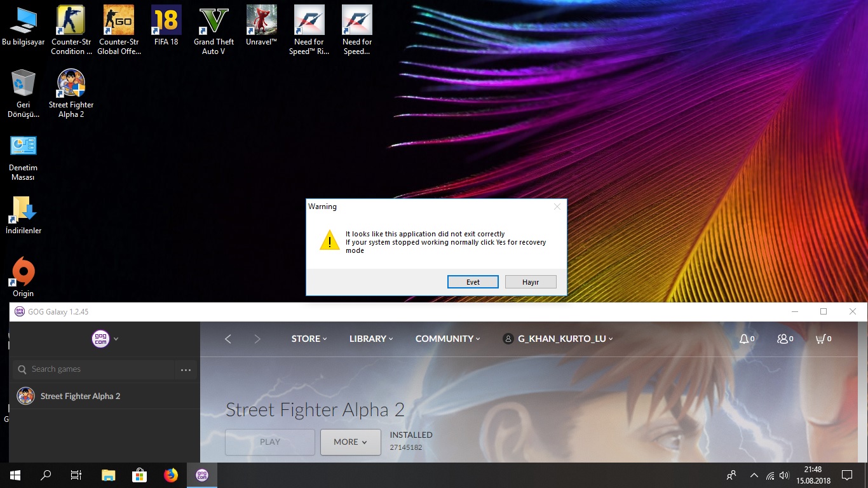The height and width of the screenshot is (488, 868).
Task: Open File Explorer from the taskbar
Action: pos(109,475)
